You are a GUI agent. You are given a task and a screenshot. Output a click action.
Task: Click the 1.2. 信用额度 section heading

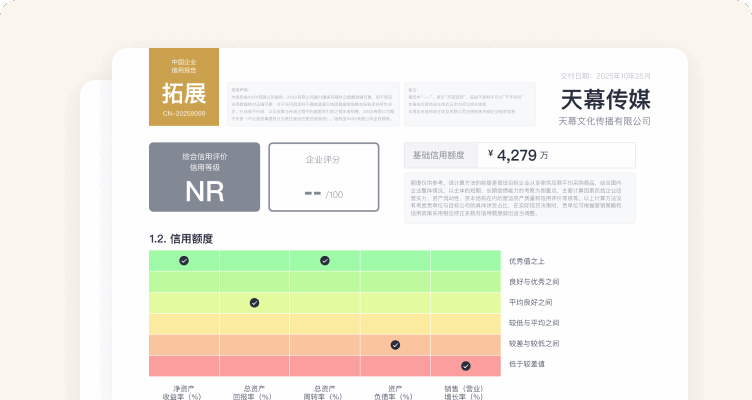click(x=181, y=239)
